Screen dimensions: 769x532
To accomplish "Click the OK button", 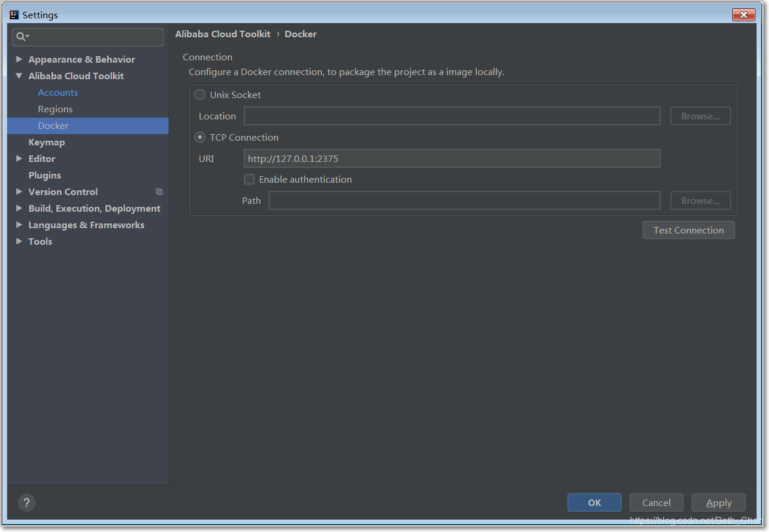I will pos(594,502).
